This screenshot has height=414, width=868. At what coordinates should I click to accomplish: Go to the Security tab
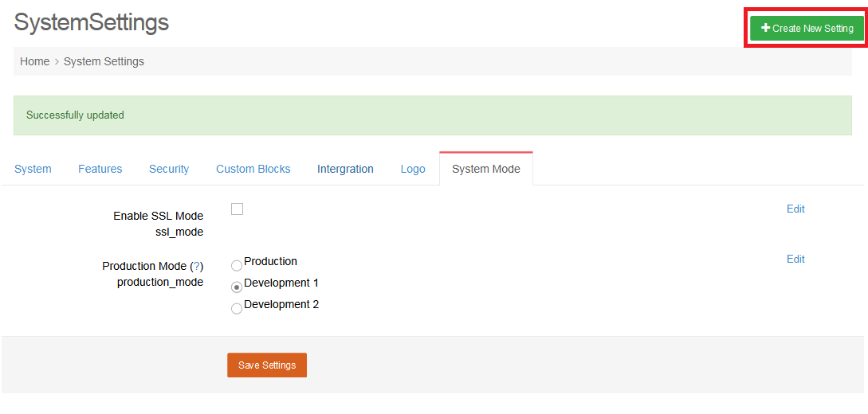click(169, 169)
